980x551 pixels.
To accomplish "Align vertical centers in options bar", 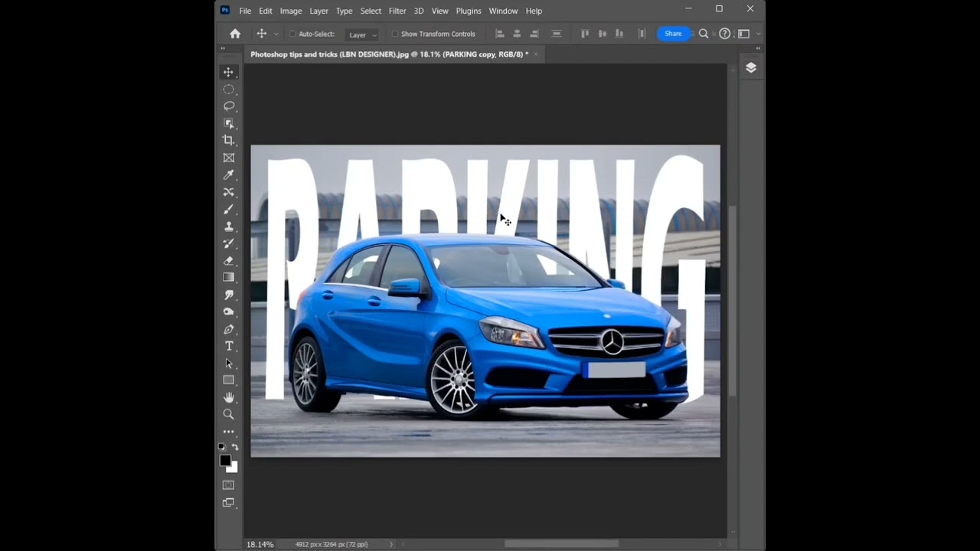I will 602,34.
